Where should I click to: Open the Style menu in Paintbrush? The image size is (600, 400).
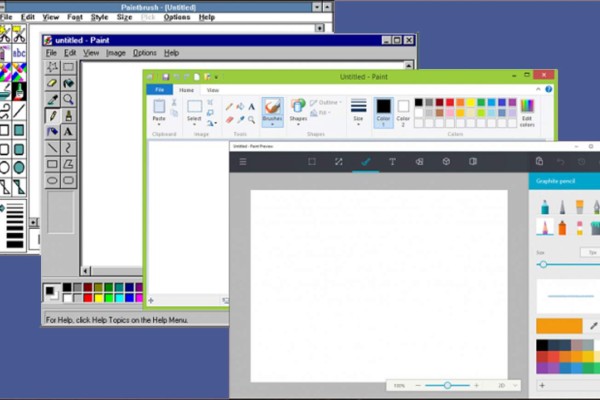[99, 17]
